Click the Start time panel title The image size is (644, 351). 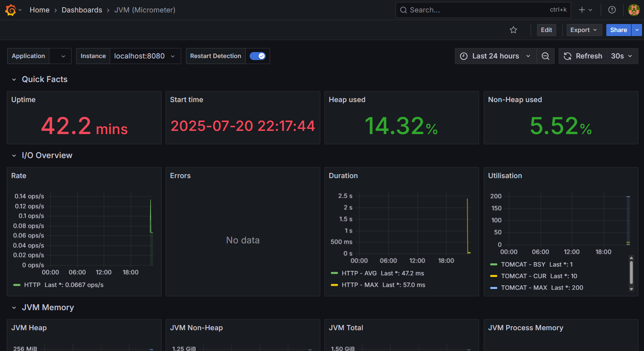186,100
